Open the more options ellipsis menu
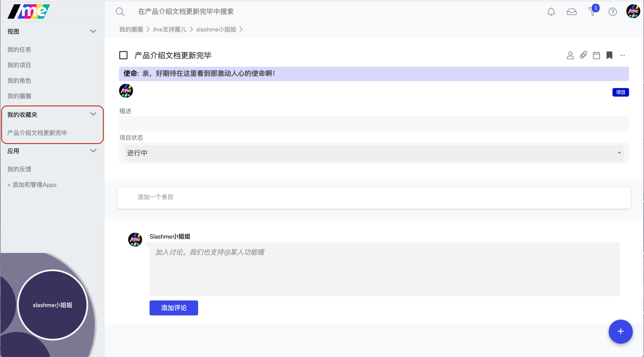This screenshot has height=357, width=644. click(623, 55)
